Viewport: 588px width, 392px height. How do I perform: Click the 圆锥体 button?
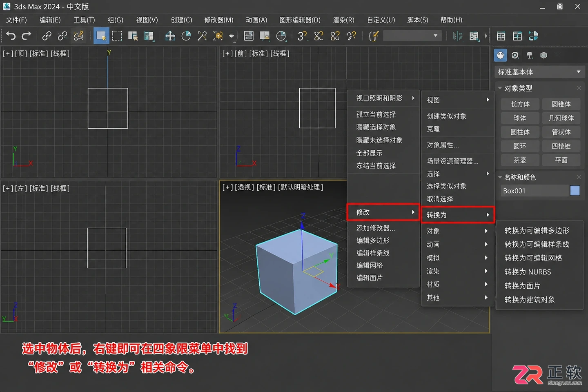(561, 104)
